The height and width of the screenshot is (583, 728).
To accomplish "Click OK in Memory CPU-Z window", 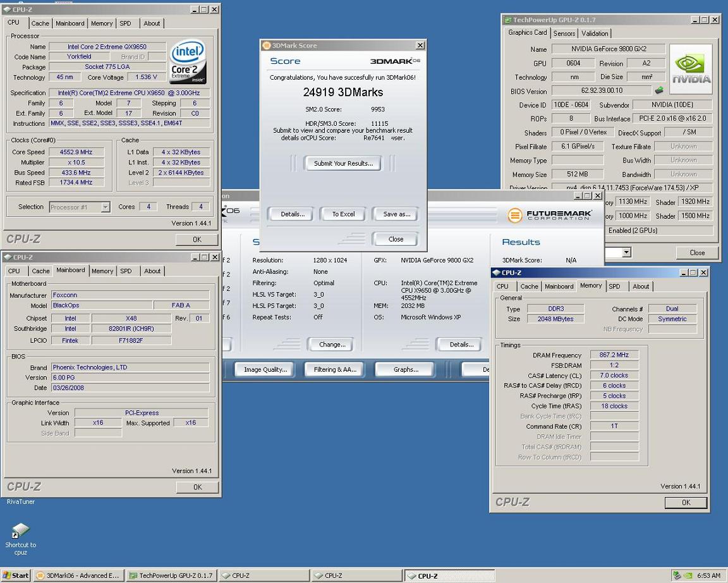I will click(686, 502).
